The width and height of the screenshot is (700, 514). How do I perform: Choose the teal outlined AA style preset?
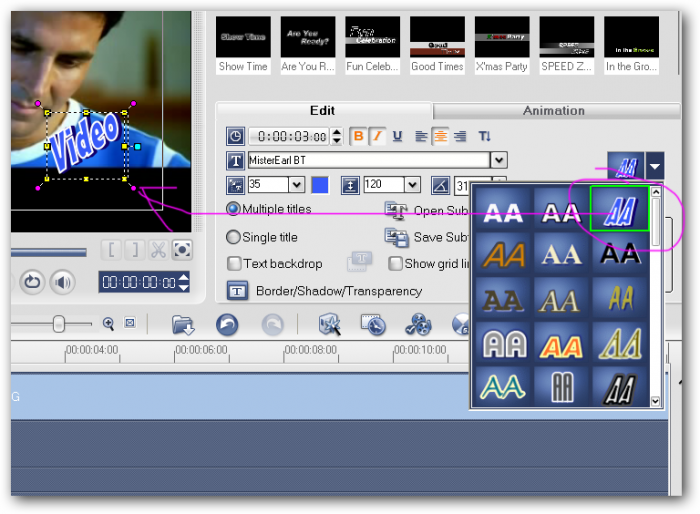point(503,387)
